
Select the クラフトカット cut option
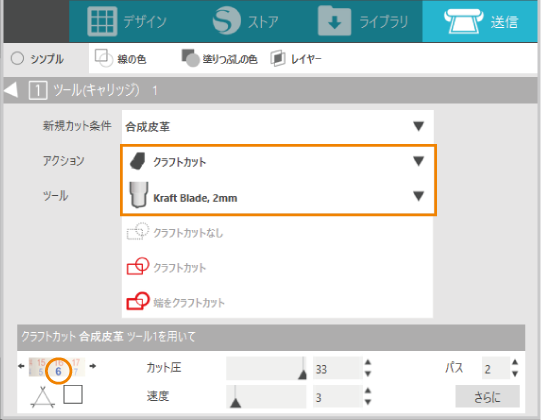(167, 267)
